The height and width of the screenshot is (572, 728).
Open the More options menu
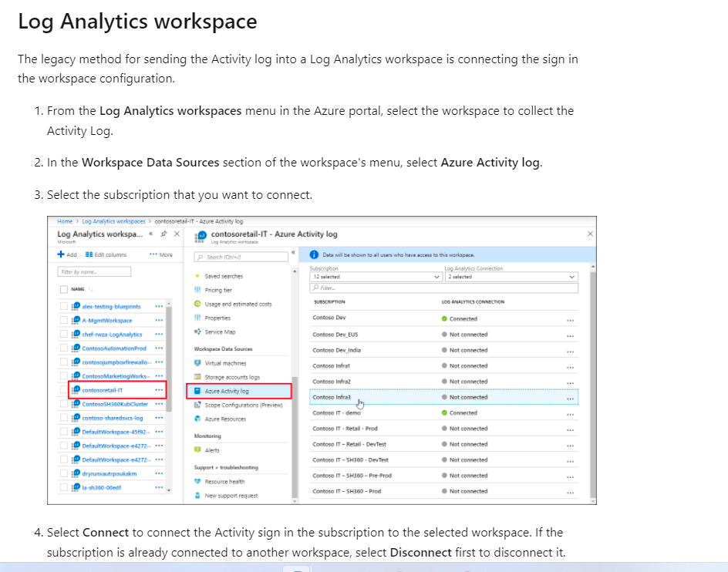(x=161, y=254)
